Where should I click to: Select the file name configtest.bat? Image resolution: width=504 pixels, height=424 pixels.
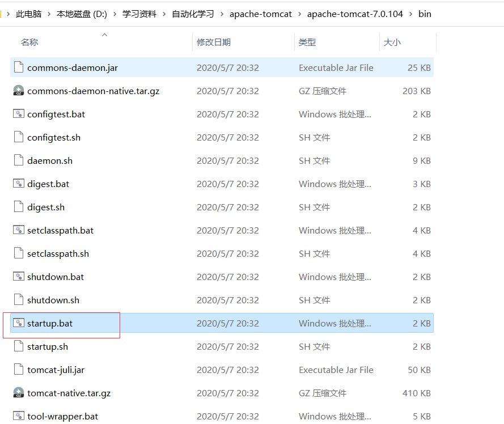(56, 114)
